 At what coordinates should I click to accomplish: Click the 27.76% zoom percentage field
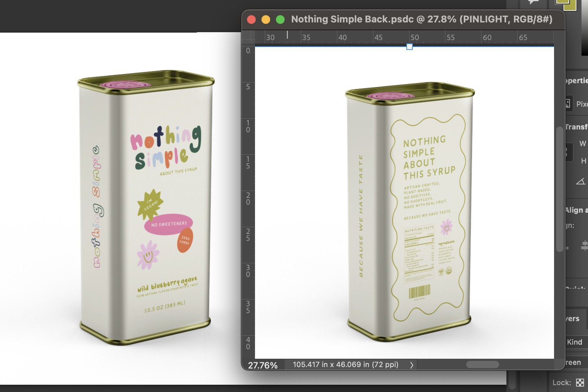[x=263, y=365]
